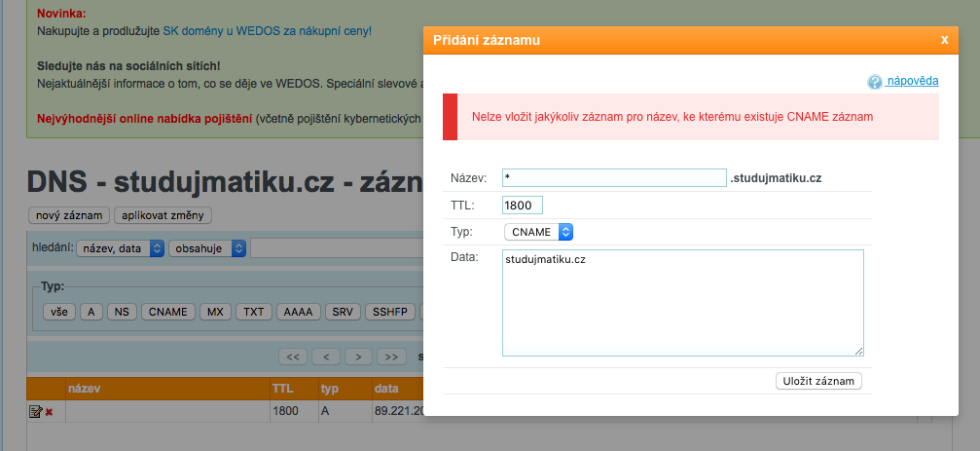Filter records by AAAA type
The width and height of the screenshot is (980, 451).
pyautogui.click(x=299, y=312)
